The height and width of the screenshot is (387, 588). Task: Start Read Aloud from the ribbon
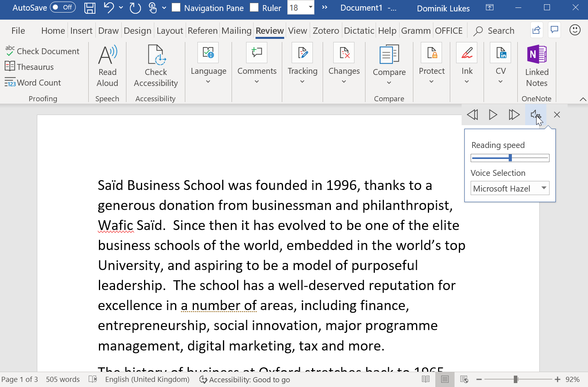pos(108,66)
